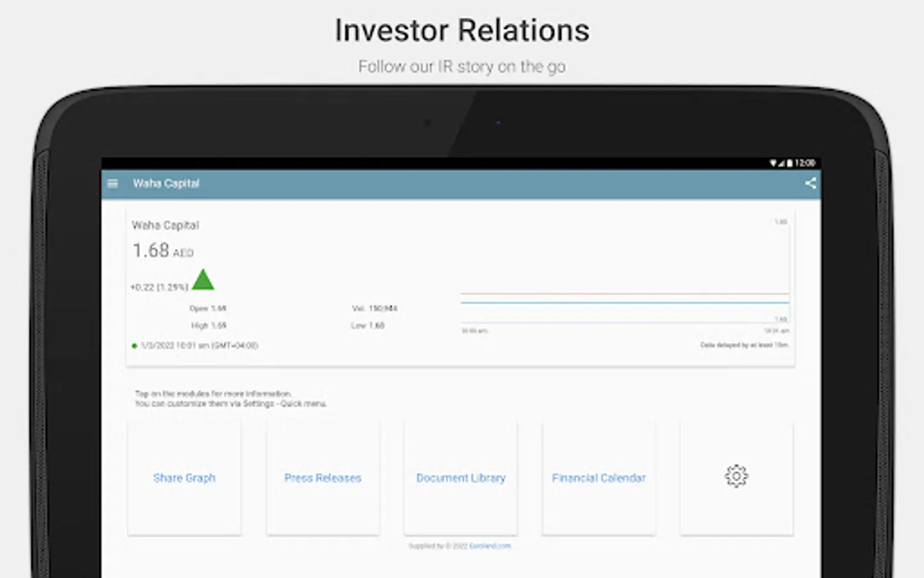Tap the share icon in header
The image size is (924, 578).
tap(810, 183)
